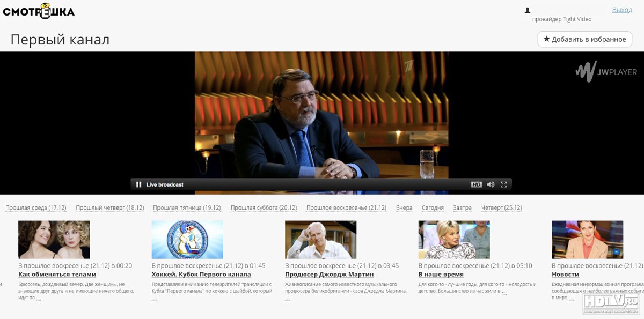Open the Как обменяться телами thumbnail
644x319 pixels.
54,240
